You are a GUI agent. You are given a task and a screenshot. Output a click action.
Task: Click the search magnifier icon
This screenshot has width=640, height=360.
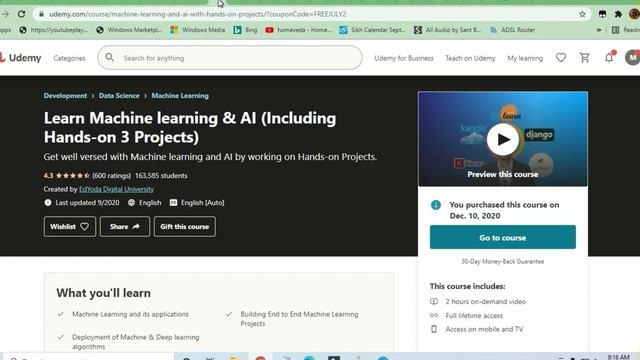[x=109, y=58]
